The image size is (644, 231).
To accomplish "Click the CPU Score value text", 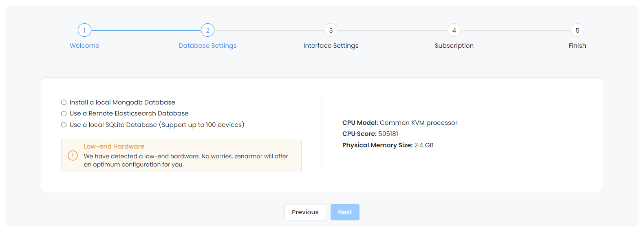I will coord(388,134).
